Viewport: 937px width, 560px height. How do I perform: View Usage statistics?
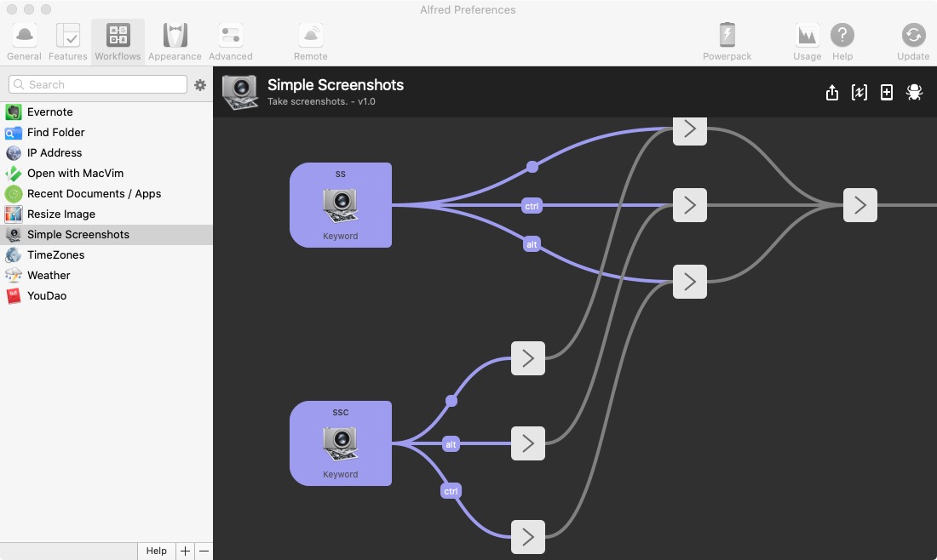point(807,42)
